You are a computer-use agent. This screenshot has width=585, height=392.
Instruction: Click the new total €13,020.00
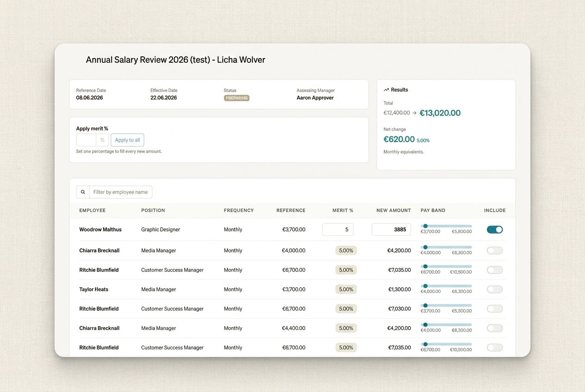point(440,113)
